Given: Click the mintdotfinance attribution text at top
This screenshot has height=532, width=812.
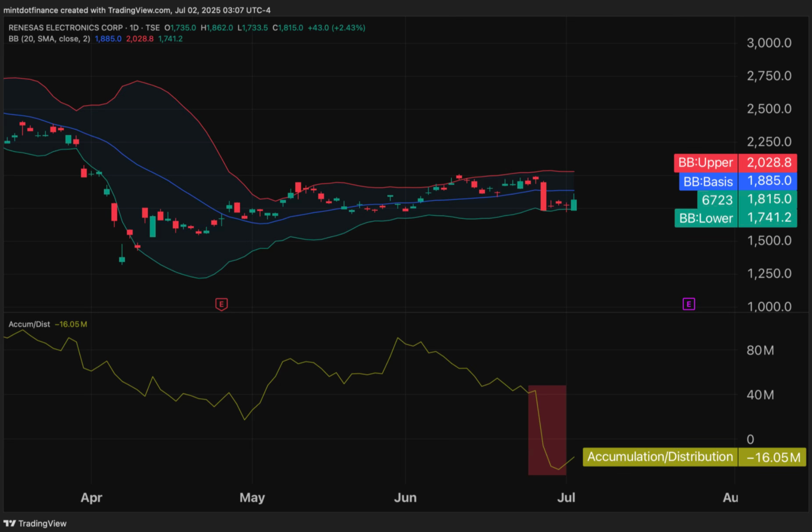Looking at the screenshot, I should pos(137,10).
